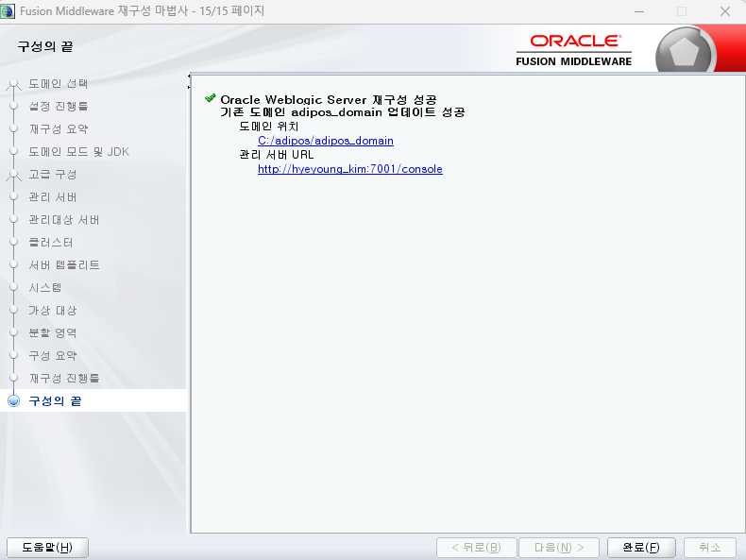Click the step circle next to 구성 요약
Image resolution: width=746 pixels, height=560 pixels.
coord(14,356)
